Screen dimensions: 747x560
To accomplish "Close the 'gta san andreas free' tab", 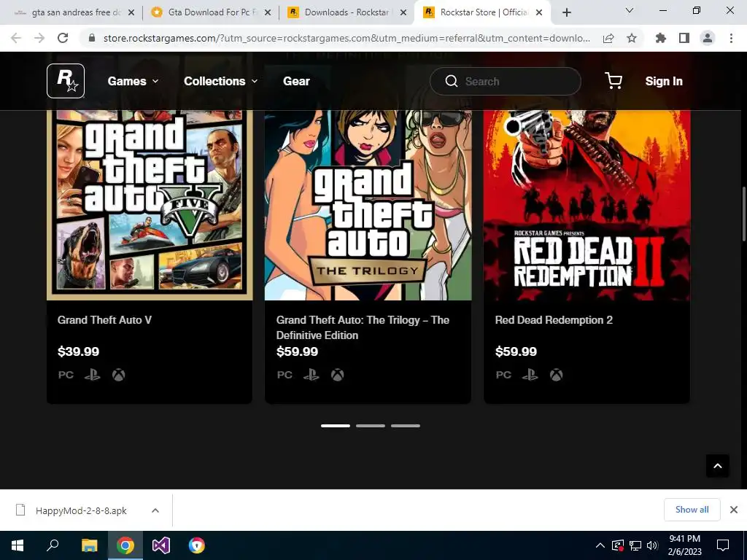I will (131, 12).
